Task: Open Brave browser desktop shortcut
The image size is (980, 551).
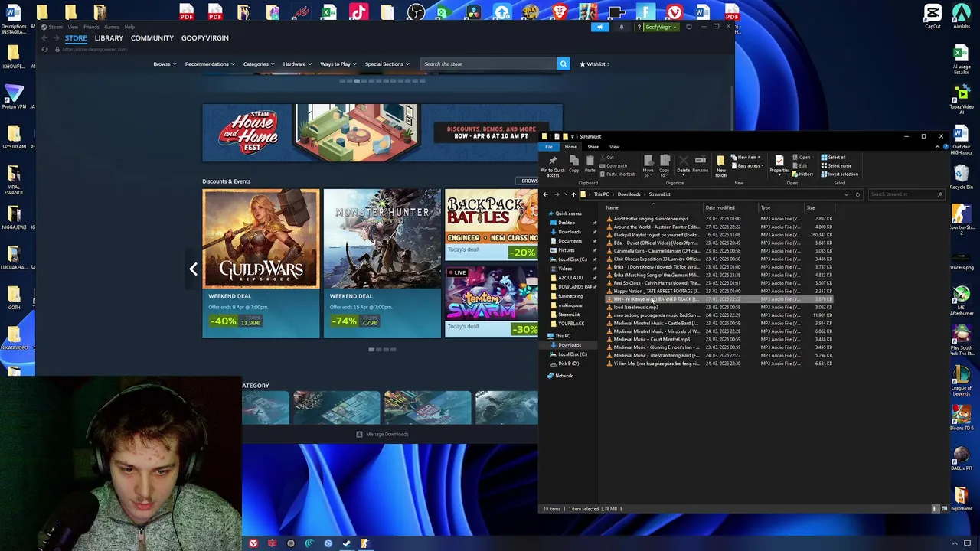Action: (560, 12)
